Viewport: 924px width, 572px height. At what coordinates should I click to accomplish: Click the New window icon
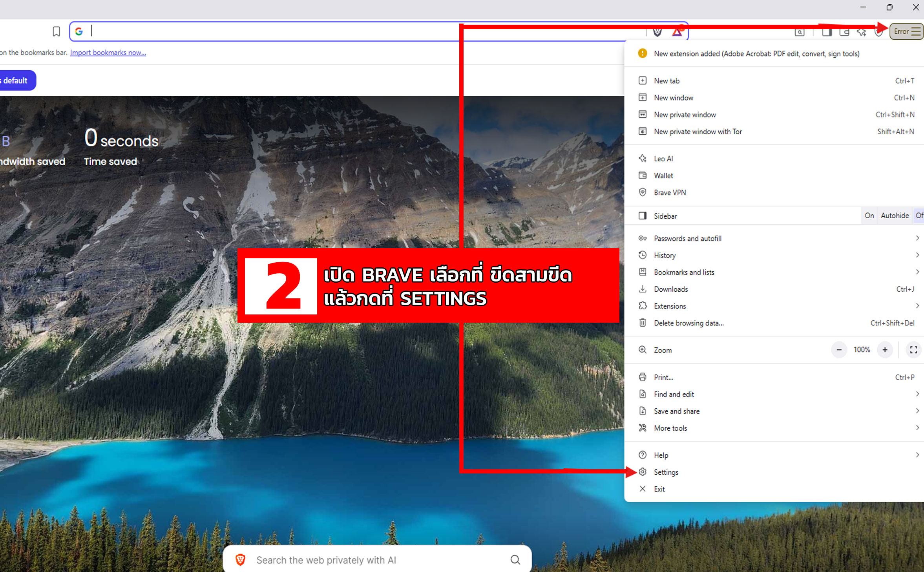643,97
